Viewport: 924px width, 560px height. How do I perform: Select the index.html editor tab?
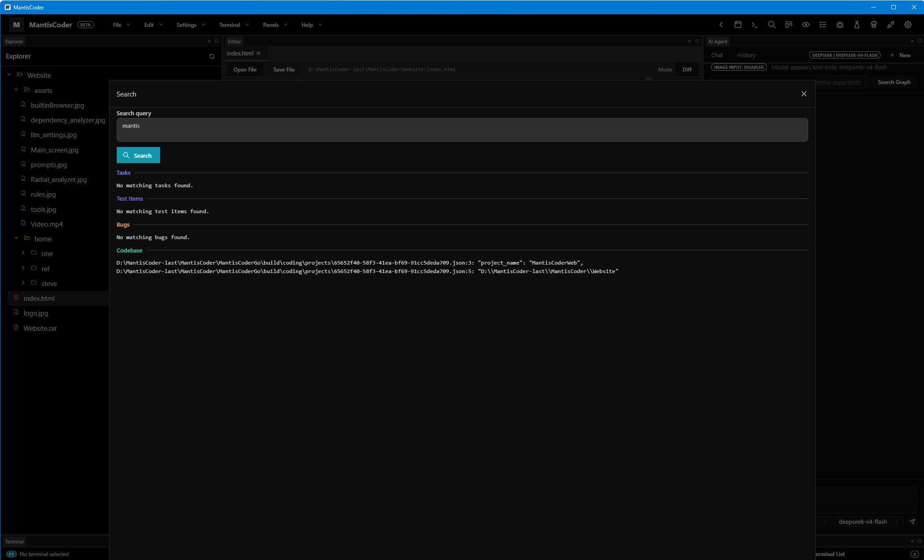pyautogui.click(x=240, y=53)
